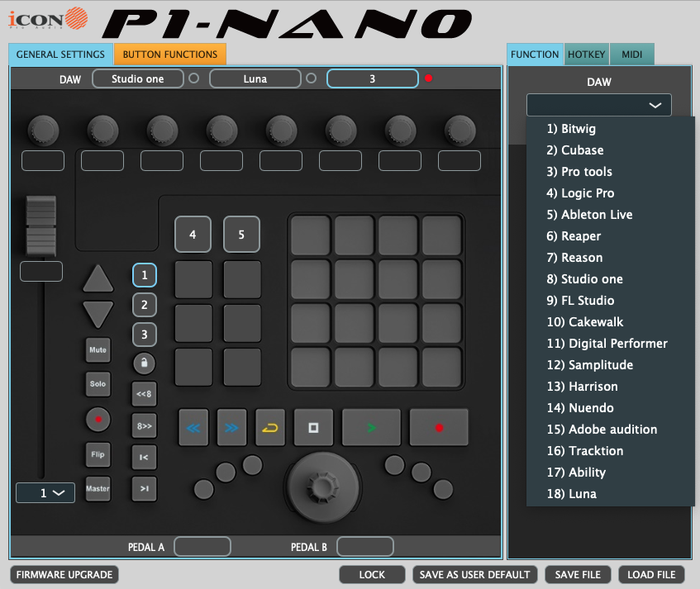Viewport: 700px width, 589px height.
Task: Open the fader channel 1 dropdown
Action: coord(45,492)
